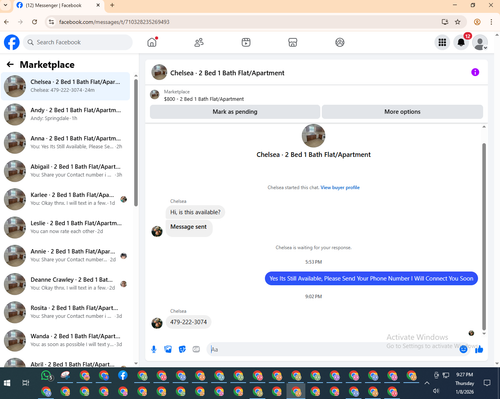Open the Rosita conversation in the list
This screenshot has width=500, height=399.
coord(66,312)
